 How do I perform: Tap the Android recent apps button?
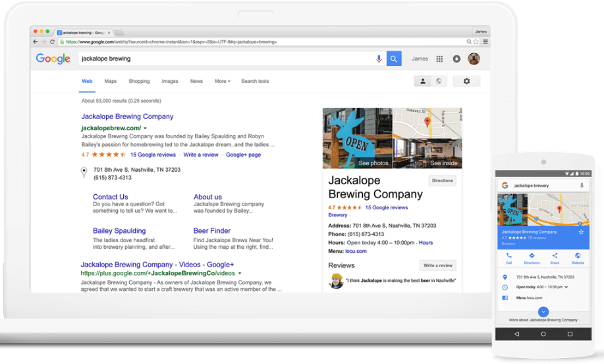coord(570,334)
